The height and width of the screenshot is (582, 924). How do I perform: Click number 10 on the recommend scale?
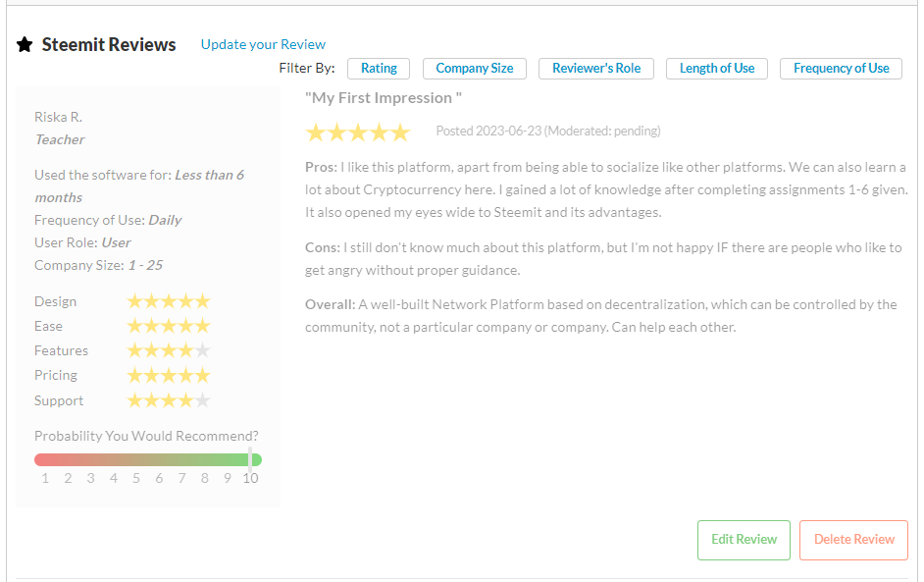pyautogui.click(x=250, y=478)
